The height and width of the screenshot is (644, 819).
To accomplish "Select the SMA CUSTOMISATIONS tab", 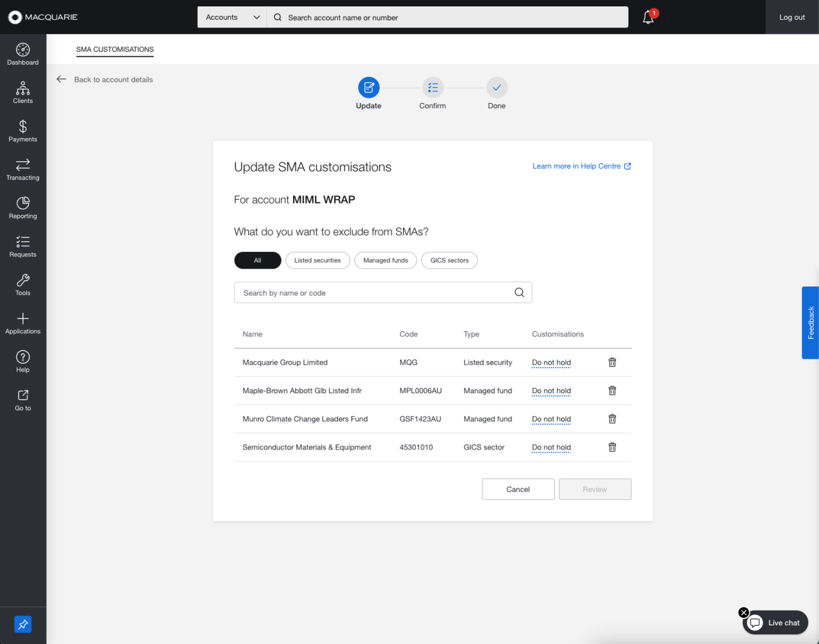I will tap(115, 49).
